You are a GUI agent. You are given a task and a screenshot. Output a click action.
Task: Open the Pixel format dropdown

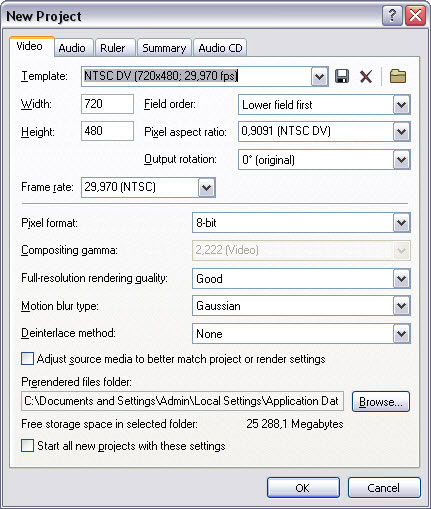pos(401,223)
